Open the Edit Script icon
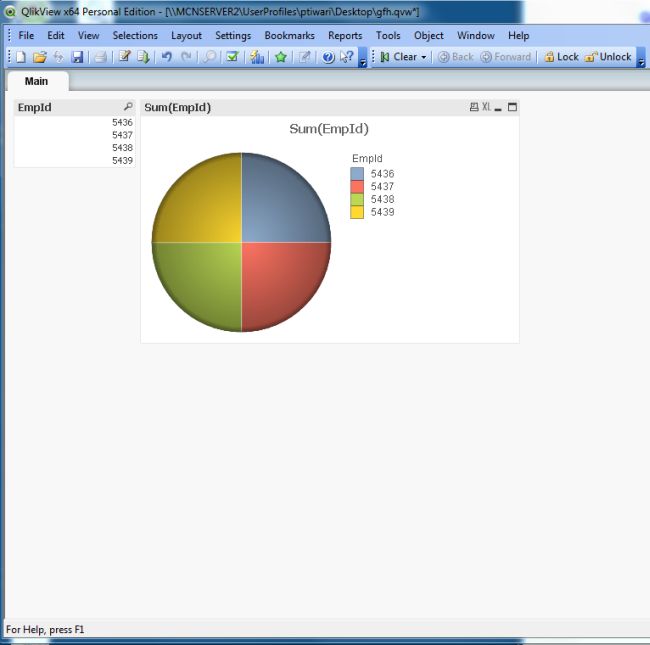Screen dimensions: 650x645 124,57
